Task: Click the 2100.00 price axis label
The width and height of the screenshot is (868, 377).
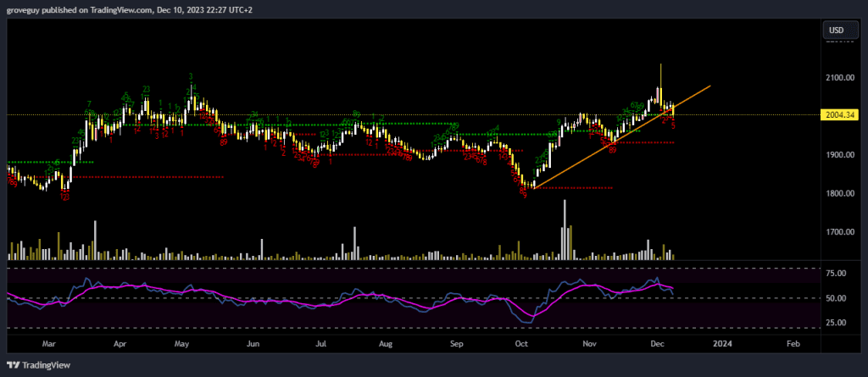Action: (838, 78)
